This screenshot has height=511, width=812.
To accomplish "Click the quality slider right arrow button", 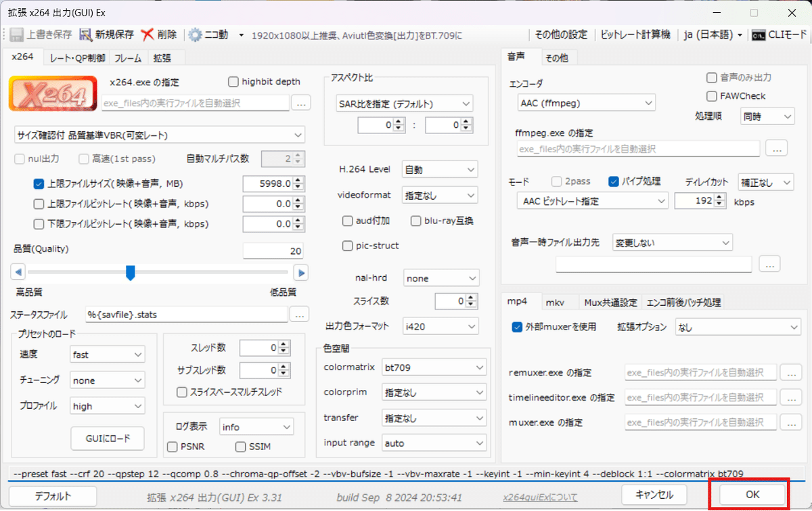I will click(301, 273).
